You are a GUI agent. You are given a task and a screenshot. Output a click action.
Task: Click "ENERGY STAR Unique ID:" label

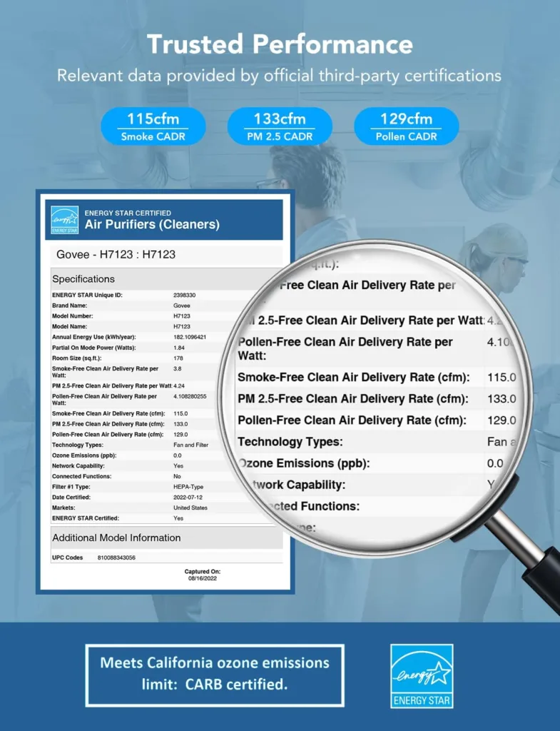[87, 295]
